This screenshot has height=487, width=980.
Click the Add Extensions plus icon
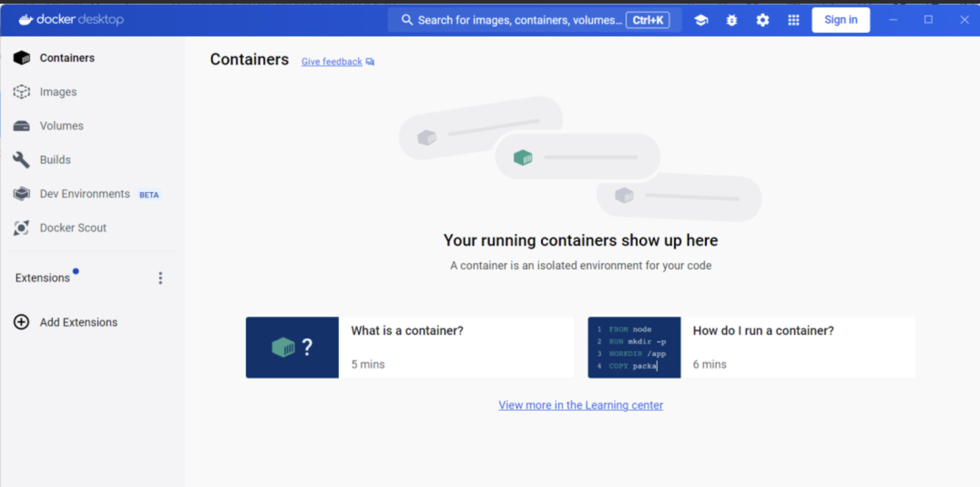21,322
